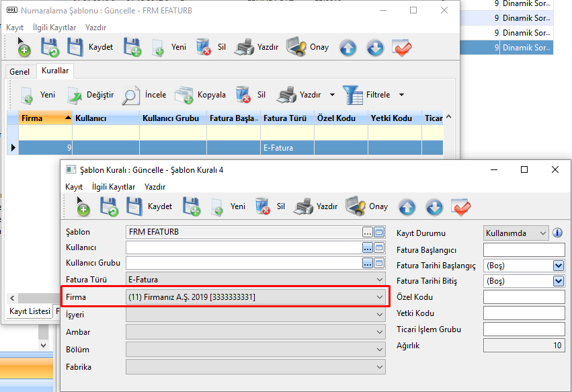Image resolution: width=572 pixels, height=392 pixels.
Task: Expand the İşyeri dropdown
Action: 379,314
